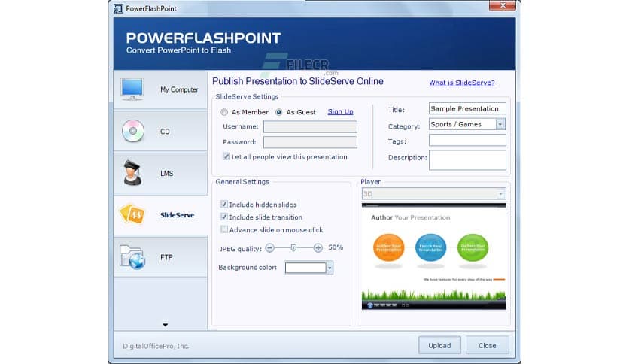
Task: Click the Upload button
Action: (439, 345)
